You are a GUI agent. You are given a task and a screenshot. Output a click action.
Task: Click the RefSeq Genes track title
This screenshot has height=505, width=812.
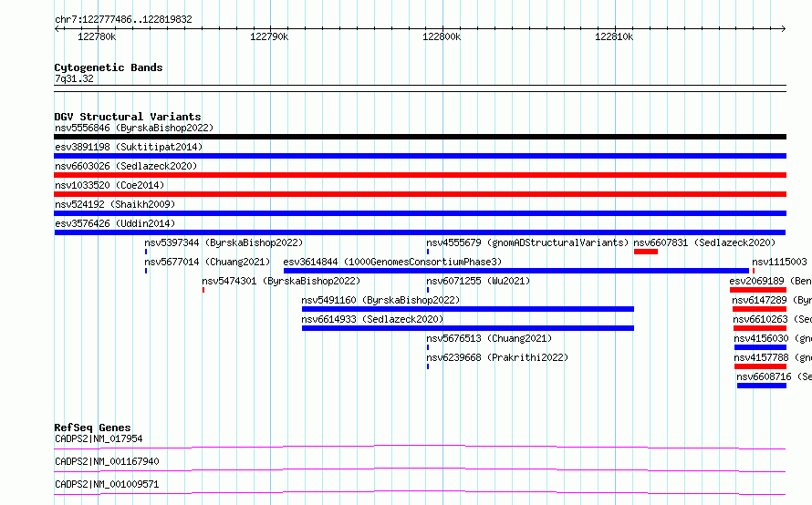click(93, 428)
